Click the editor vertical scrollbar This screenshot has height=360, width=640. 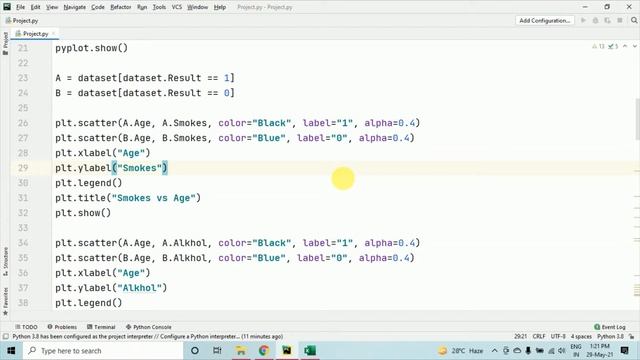637,119
